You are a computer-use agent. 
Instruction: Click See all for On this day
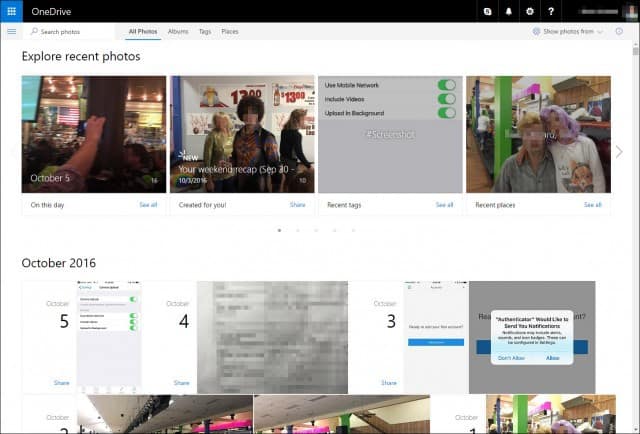[148, 205]
